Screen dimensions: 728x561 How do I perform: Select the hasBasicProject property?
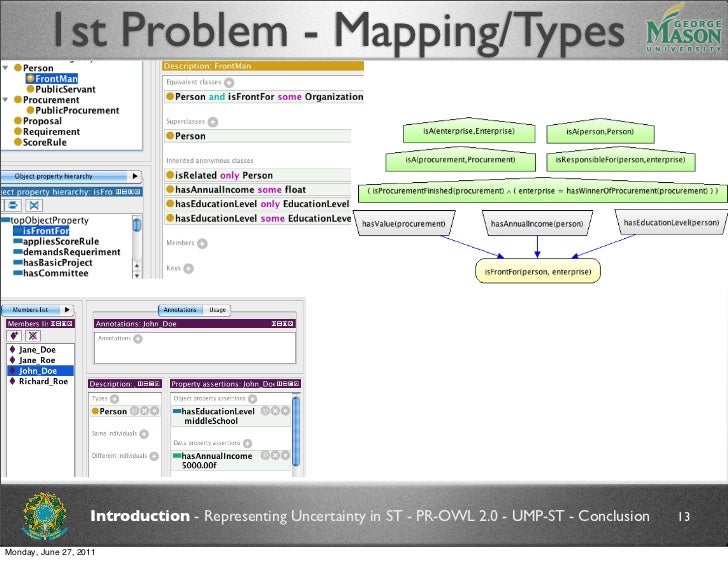coord(58,263)
